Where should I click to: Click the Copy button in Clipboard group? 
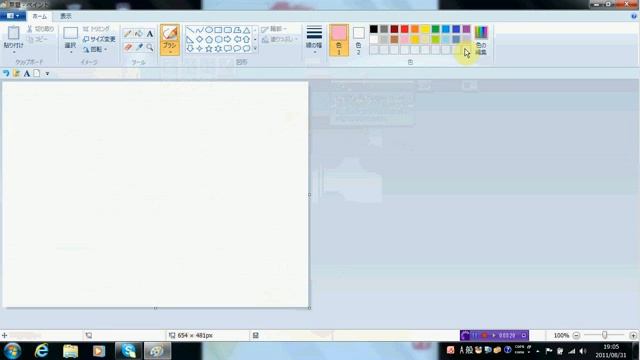click(38, 39)
